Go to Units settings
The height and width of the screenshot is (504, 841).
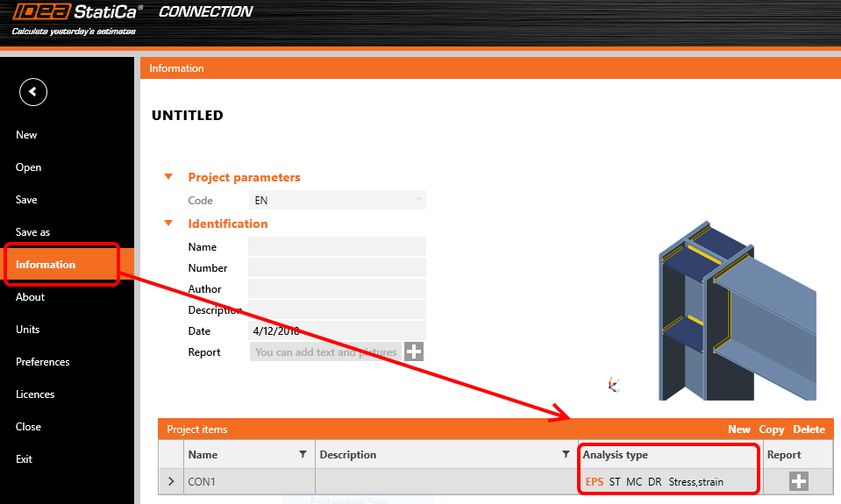click(28, 330)
